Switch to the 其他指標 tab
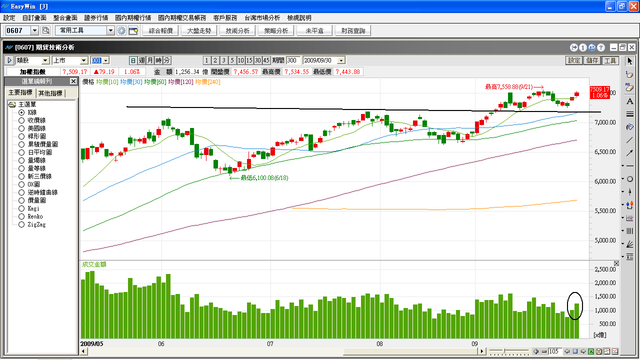 50,93
